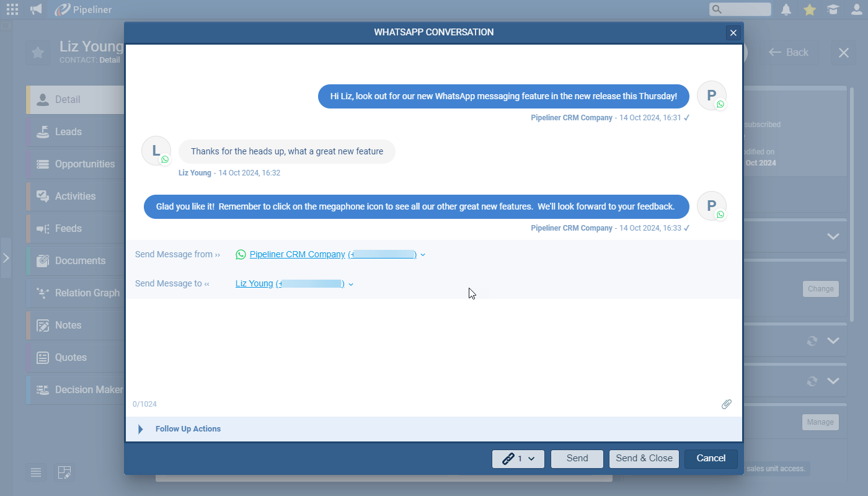Image resolution: width=868 pixels, height=496 pixels.
Task: Click the favorite star beside Liz Young
Action: tap(38, 53)
